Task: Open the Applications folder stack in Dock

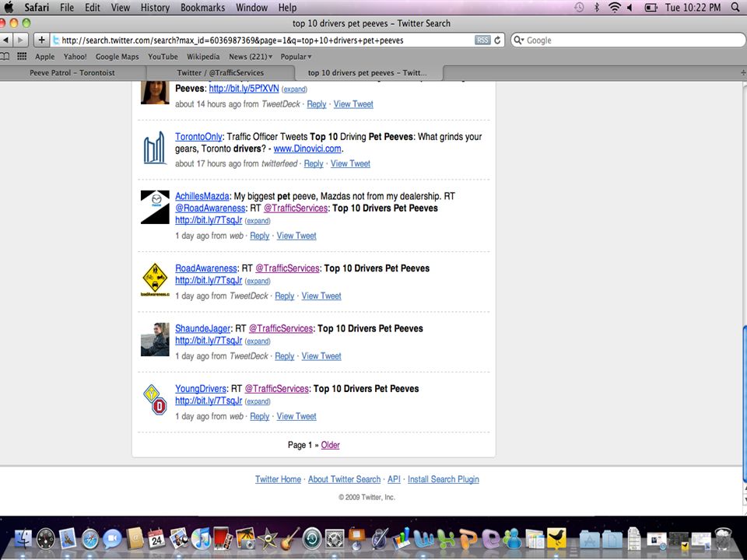Action: pos(590,540)
